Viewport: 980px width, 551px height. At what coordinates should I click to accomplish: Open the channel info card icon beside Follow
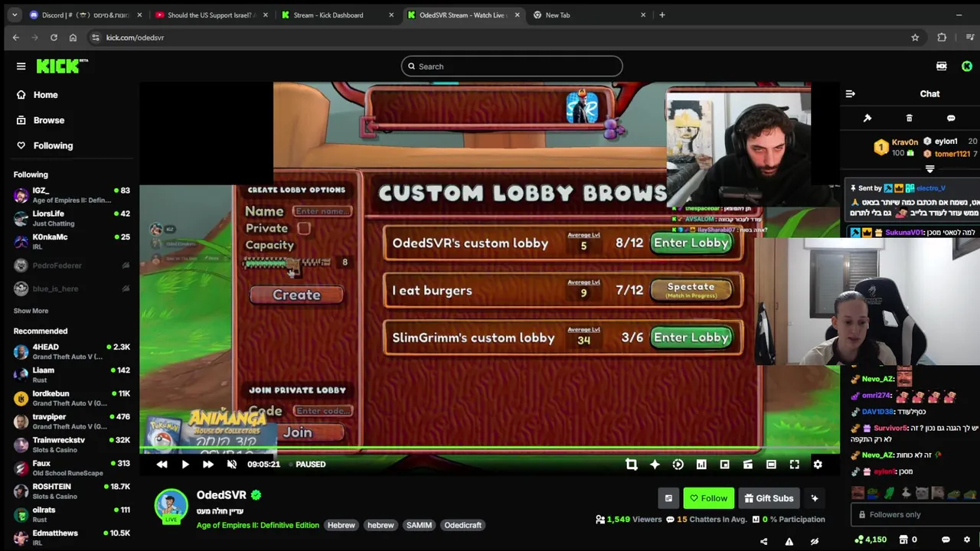668,498
